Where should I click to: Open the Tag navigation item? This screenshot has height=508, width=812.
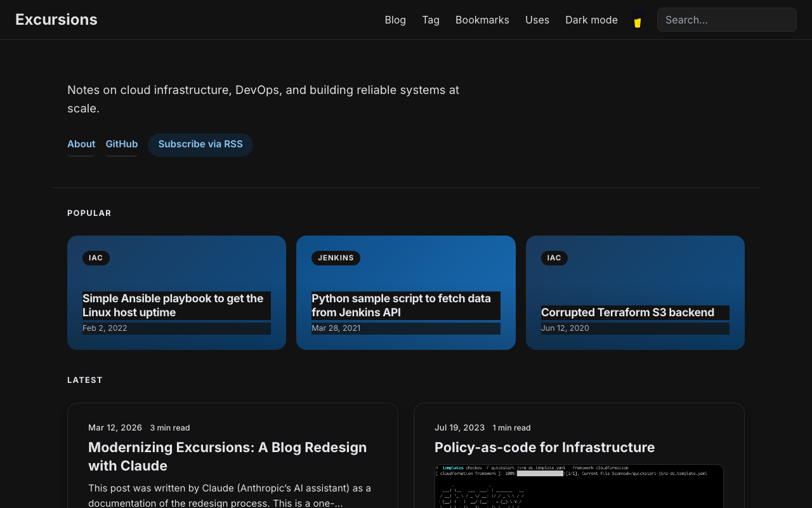click(430, 20)
